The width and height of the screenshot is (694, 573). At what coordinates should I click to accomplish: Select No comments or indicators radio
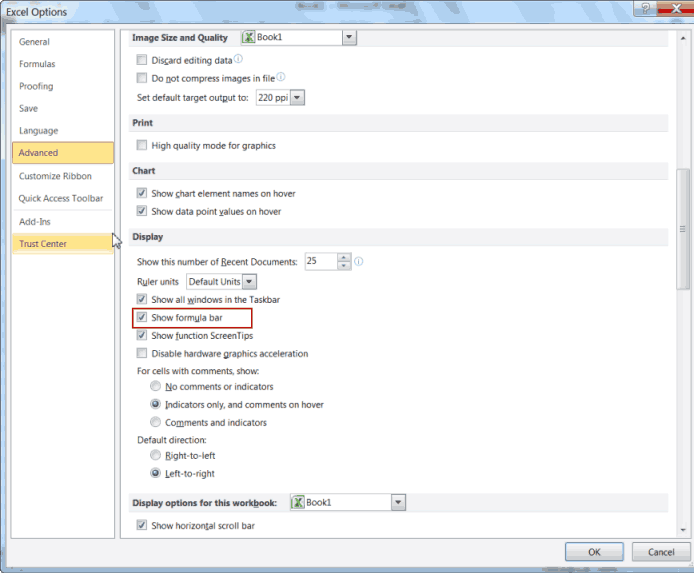[x=155, y=386]
